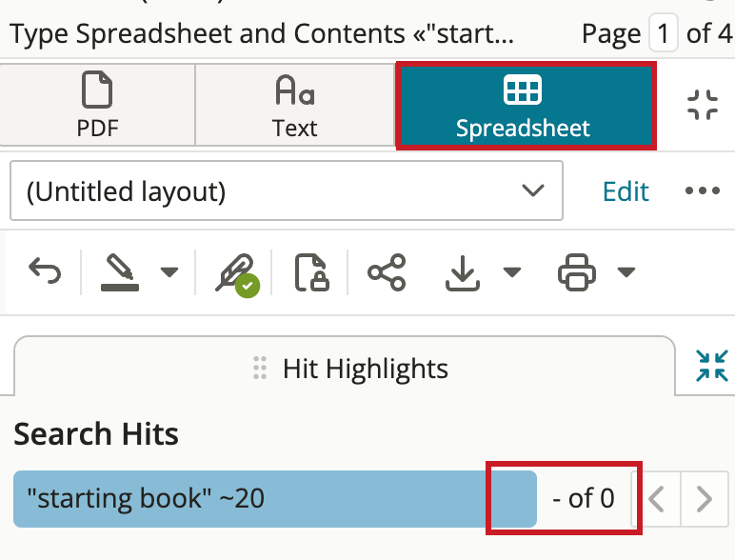735x560 pixels.
Task: Click the share icon
Action: click(x=387, y=272)
